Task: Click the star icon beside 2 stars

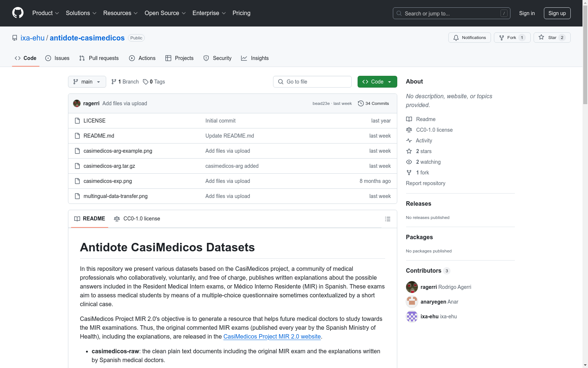Action: pyautogui.click(x=409, y=151)
